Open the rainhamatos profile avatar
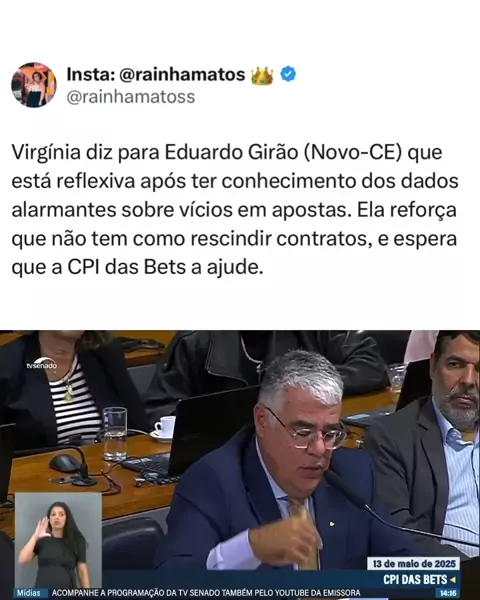 coord(34,85)
